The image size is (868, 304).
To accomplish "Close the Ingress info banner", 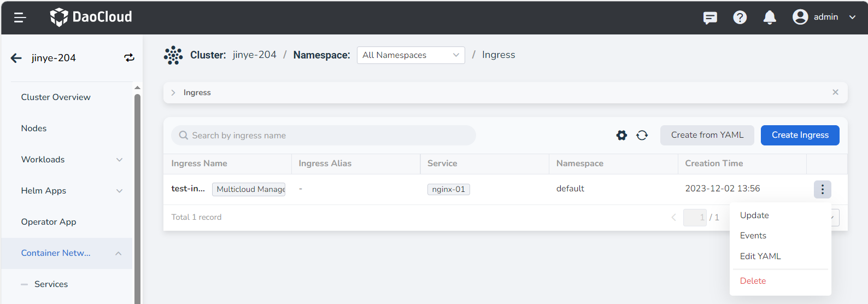I will click(x=835, y=92).
